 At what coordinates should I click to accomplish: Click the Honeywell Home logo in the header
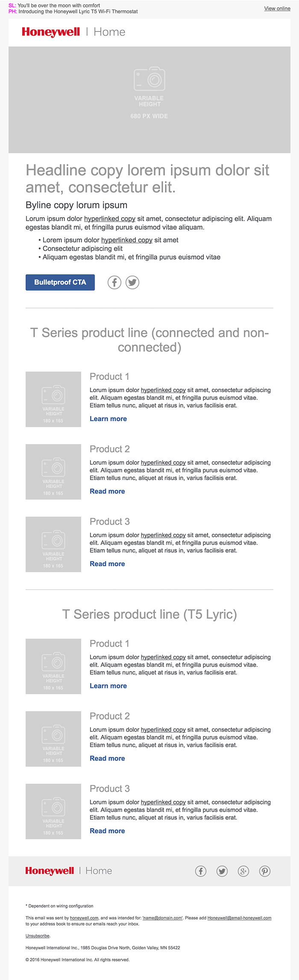click(73, 32)
